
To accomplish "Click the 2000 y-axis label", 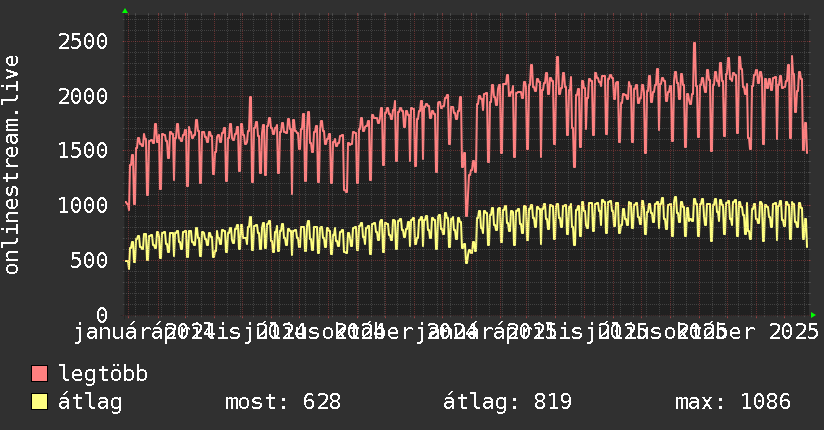I will point(83,96).
